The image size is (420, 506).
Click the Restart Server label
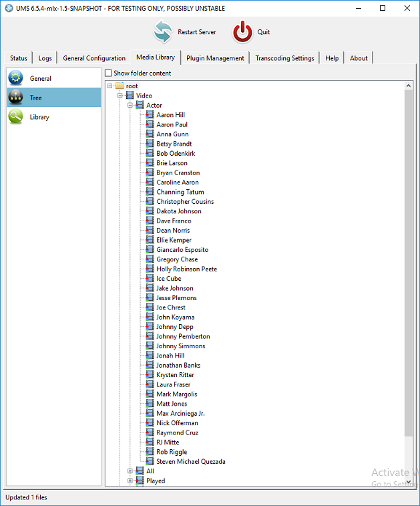[x=196, y=32]
